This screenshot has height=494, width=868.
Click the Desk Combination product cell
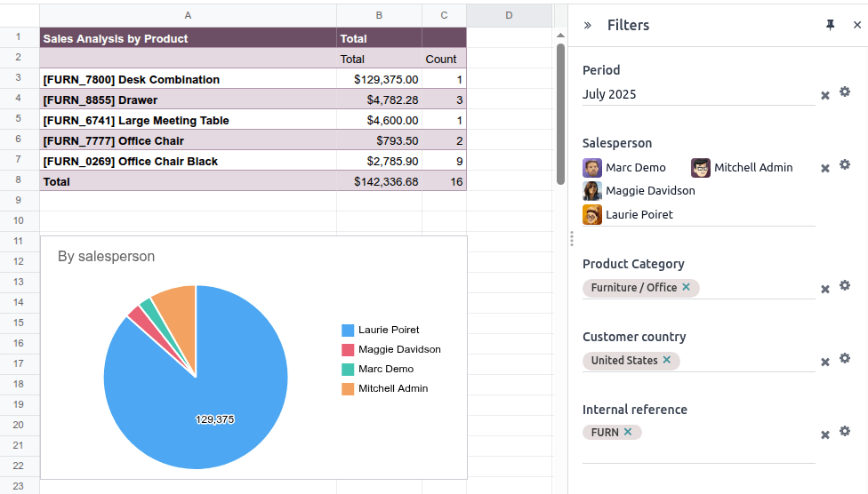click(188, 79)
